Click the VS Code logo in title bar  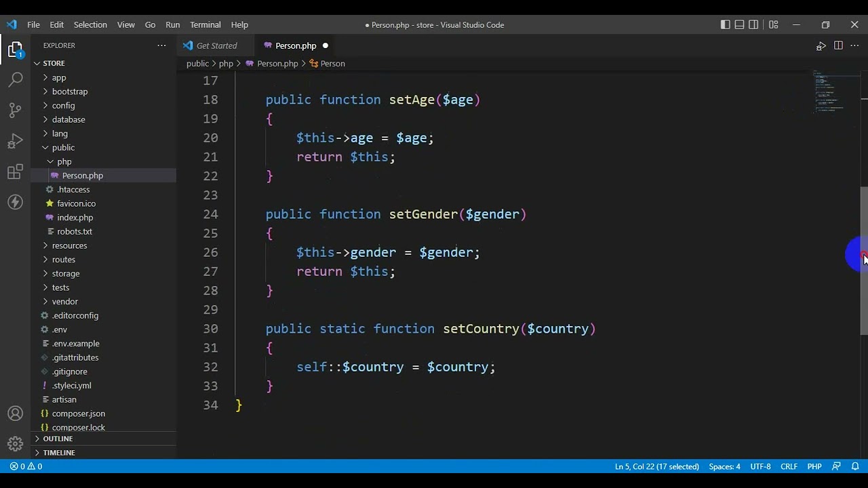coord(12,24)
